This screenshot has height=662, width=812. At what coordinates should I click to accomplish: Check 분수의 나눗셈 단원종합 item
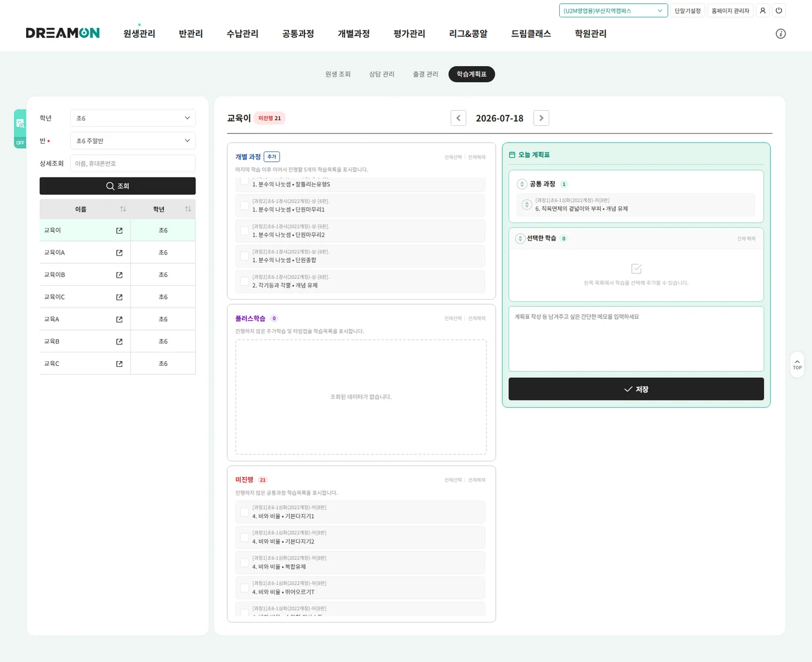point(244,256)
